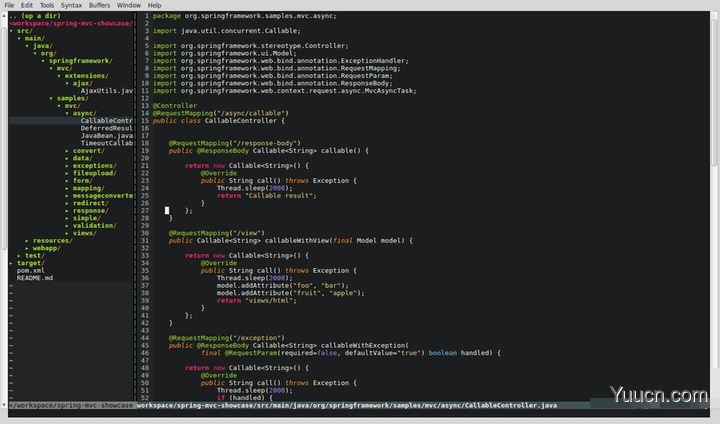Expand the exceptions/ folder
This screenshot has height=424, width=720.
[x=91, y=166]
